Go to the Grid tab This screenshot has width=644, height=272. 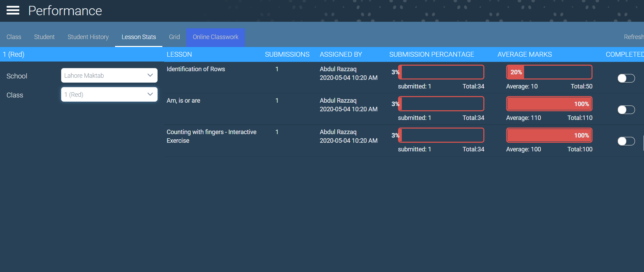pos(174,37)
